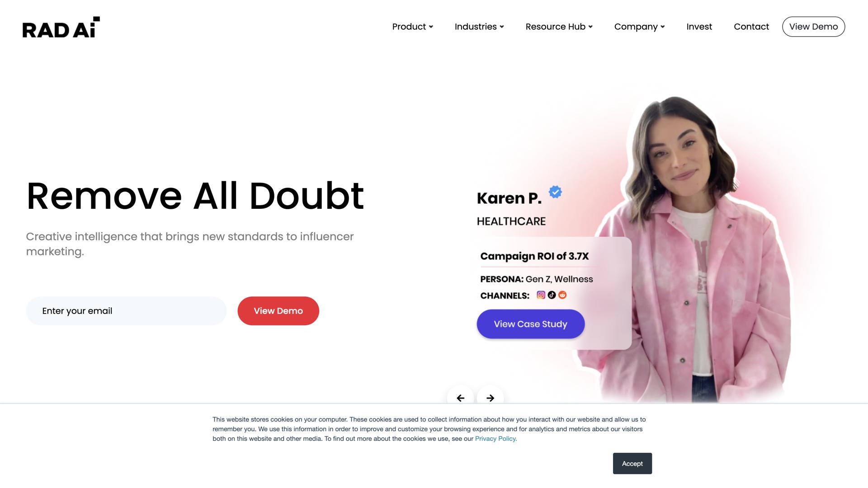Image resolution: width=868 pixels, height=488 pixels.
Task: Open the Company dropdown chevron
Action: point(663,27)
